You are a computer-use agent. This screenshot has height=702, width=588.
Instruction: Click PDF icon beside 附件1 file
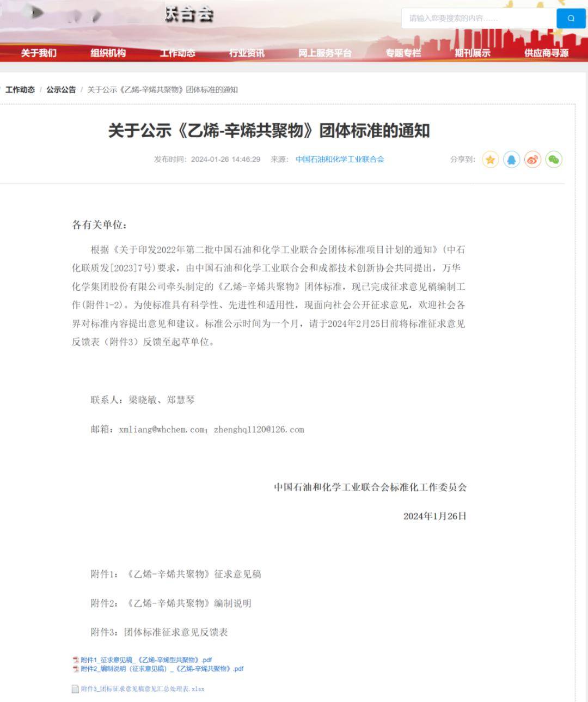[76, 660]
